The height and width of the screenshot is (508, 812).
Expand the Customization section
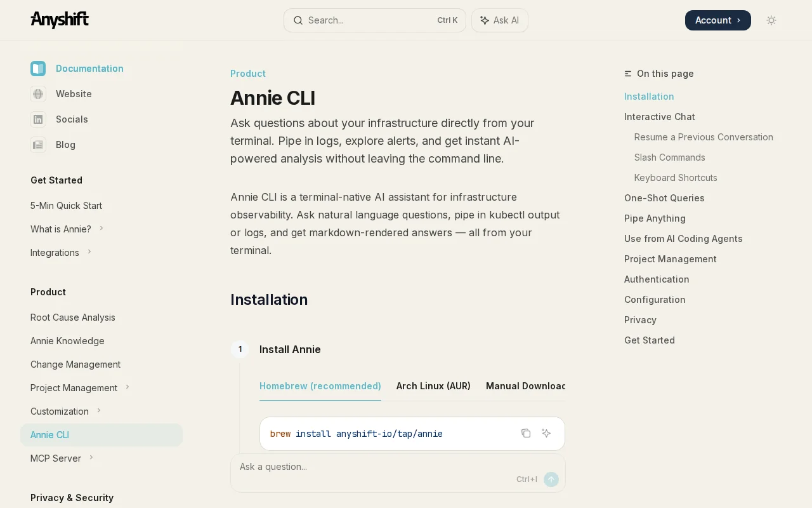tap(99, 411)
